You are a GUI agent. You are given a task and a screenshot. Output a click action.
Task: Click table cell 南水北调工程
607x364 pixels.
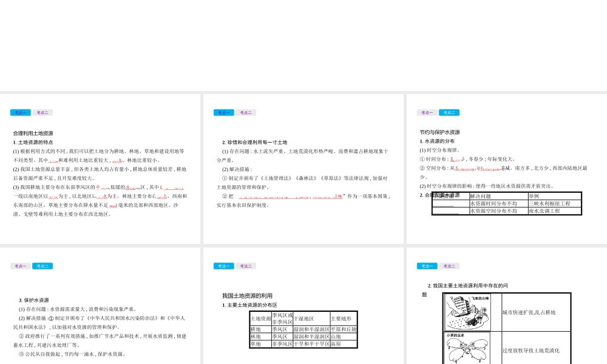point(555,211)
